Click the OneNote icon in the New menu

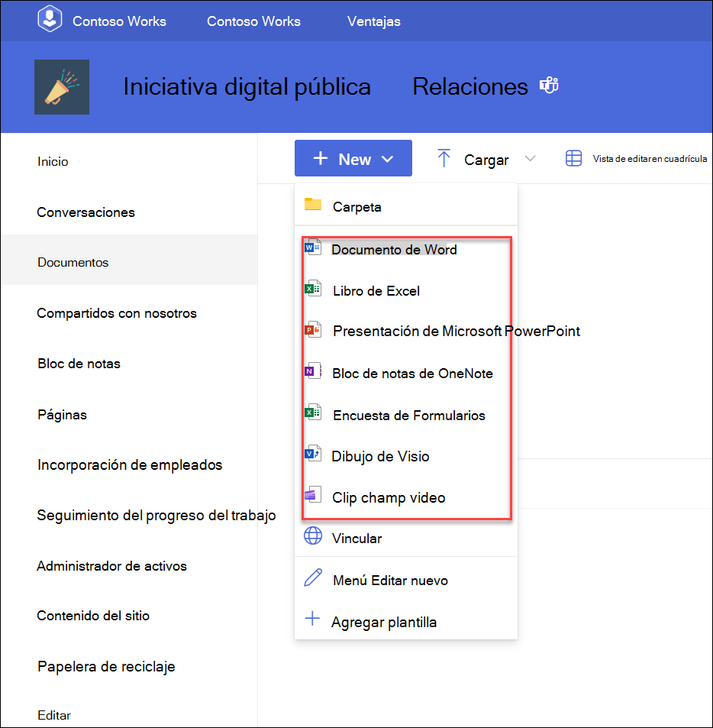[x=313, y=371]
